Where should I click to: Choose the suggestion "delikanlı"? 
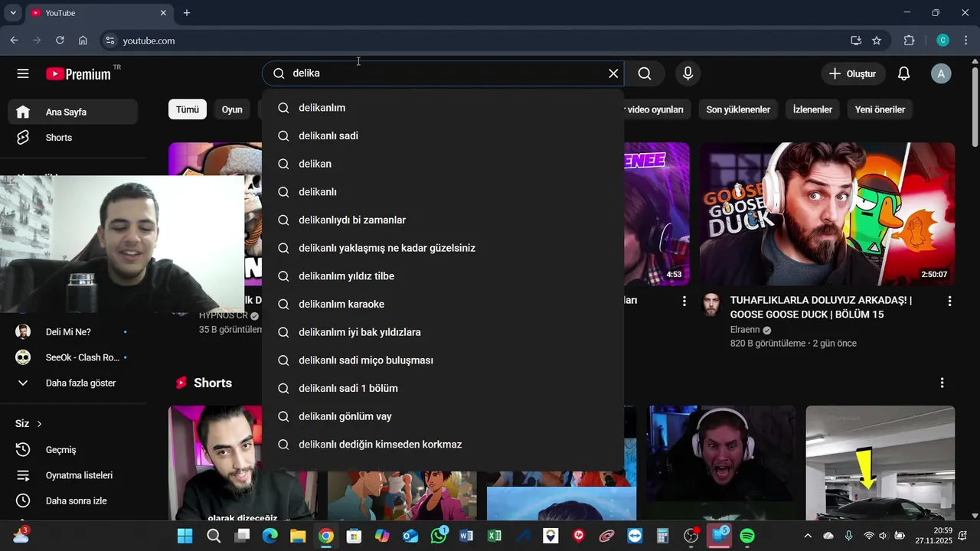click(443, 192)
